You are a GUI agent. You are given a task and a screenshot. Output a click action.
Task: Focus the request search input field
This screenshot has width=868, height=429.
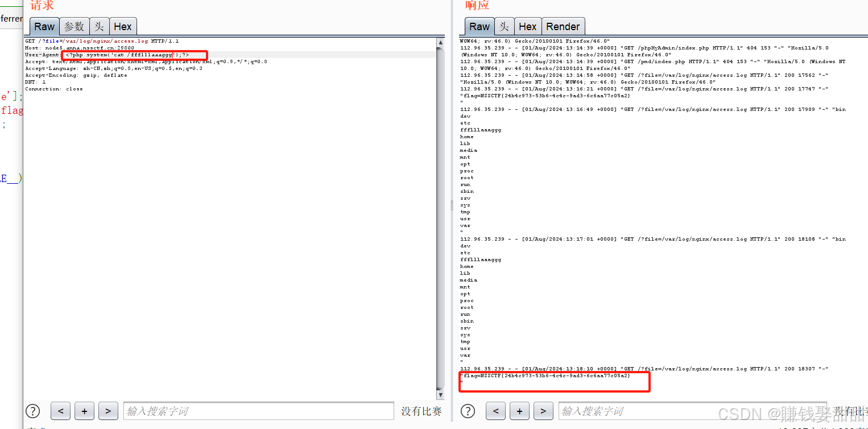[259, 411]
